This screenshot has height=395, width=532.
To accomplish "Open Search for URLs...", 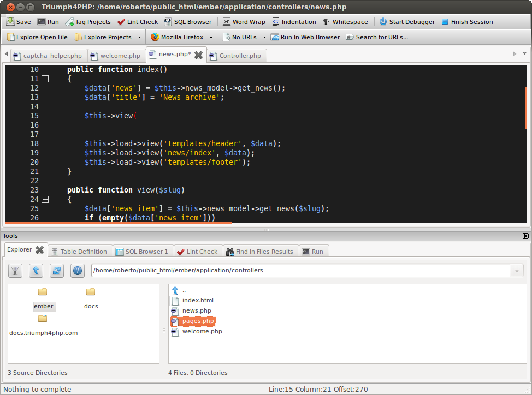I will 377,37.
